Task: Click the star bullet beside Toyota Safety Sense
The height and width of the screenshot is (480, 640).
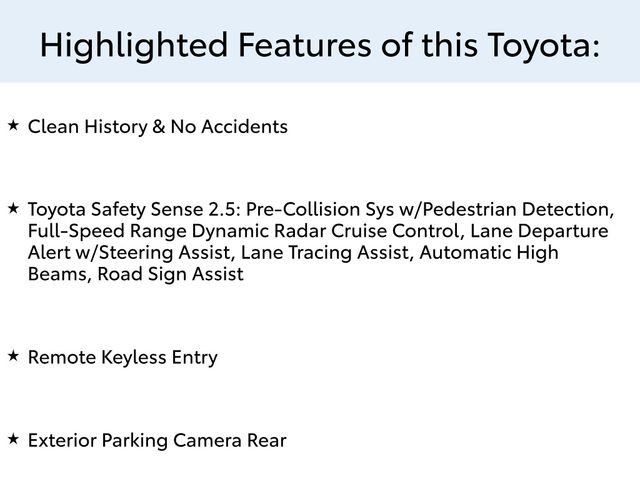Action: 13,208
